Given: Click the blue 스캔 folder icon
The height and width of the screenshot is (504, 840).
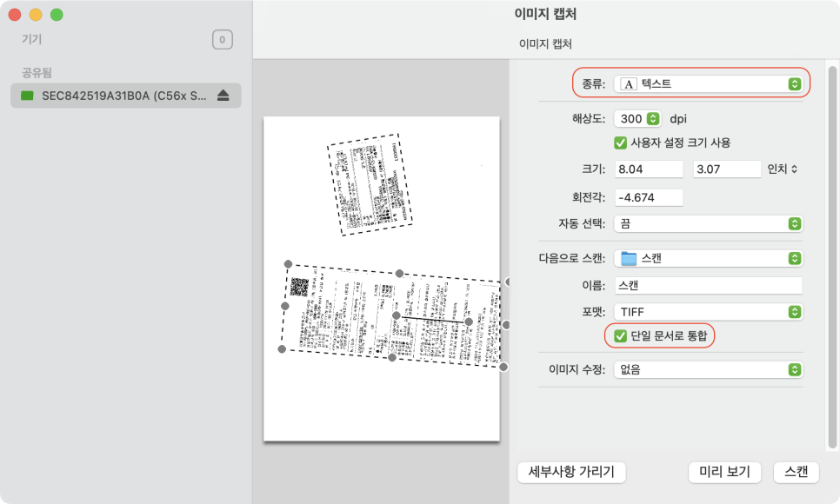Looking at the screenshot, I should (629, 258).
